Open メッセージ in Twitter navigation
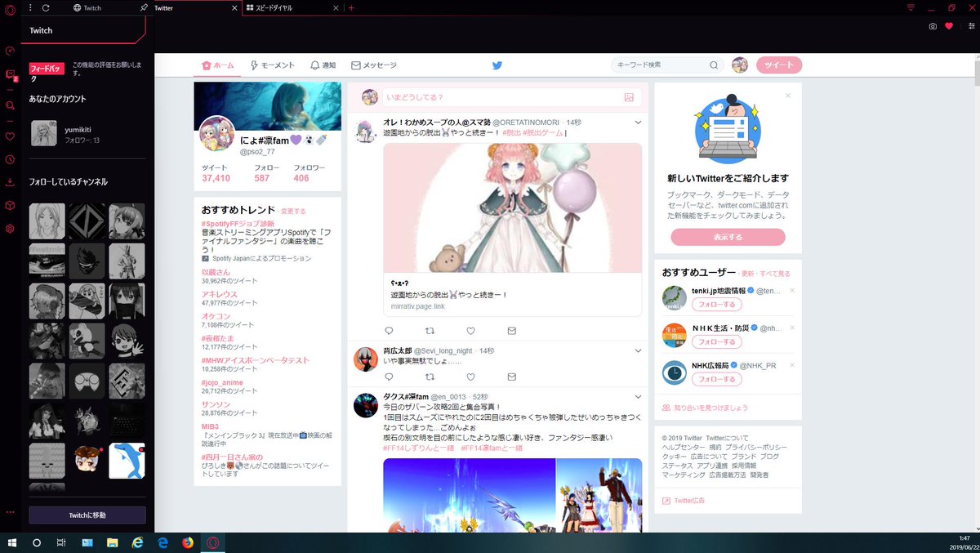 374,65
